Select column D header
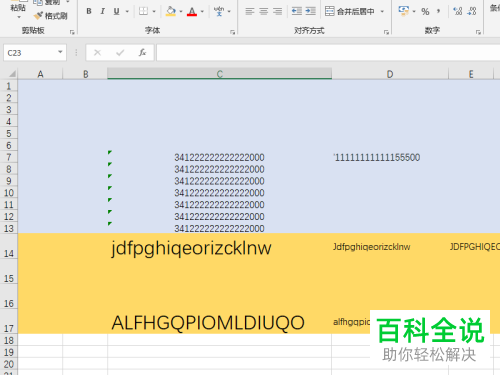 pos(390,74)
